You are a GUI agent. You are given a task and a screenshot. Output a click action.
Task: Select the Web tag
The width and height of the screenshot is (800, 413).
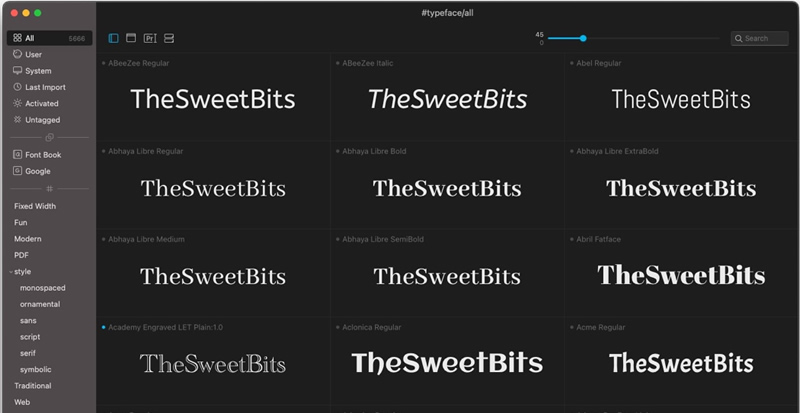click(22, 402)
